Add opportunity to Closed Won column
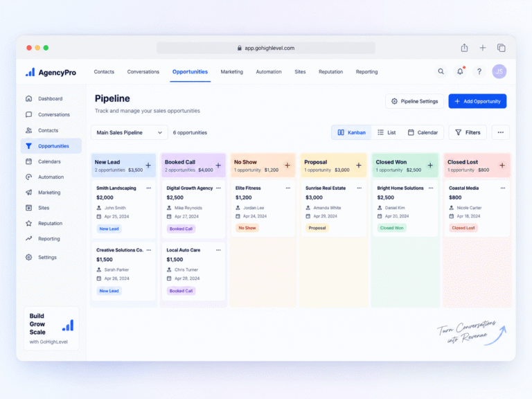The image size is (532, 399). (x=430, y=166)
